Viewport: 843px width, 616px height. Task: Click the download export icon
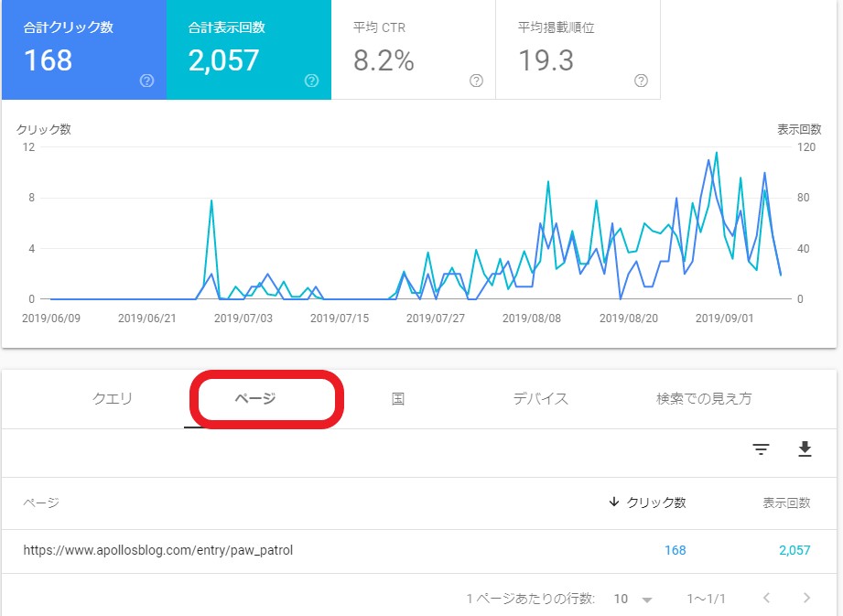coord(805,449)
